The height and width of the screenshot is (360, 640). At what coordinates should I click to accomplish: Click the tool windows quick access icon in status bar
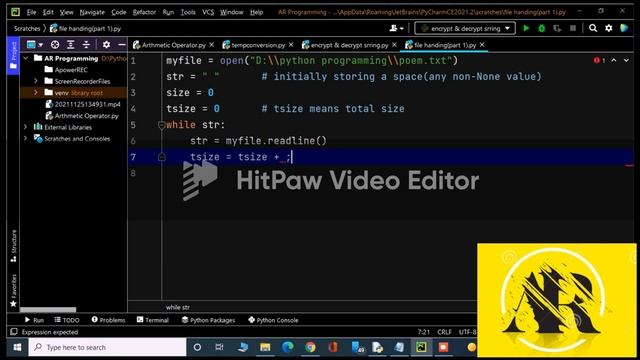click(x=13, y=332)
